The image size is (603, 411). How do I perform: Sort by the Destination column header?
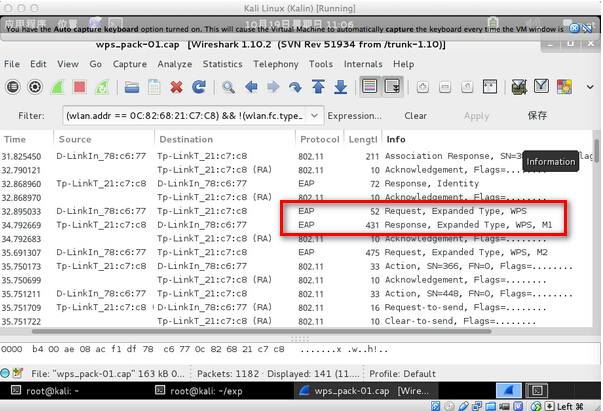click(x=225, y=139)
